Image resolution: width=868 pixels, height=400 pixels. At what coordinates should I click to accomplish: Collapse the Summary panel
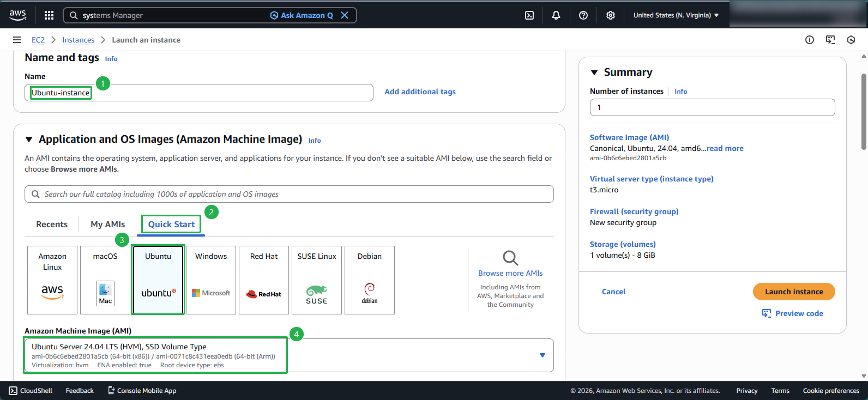point(594,72)
